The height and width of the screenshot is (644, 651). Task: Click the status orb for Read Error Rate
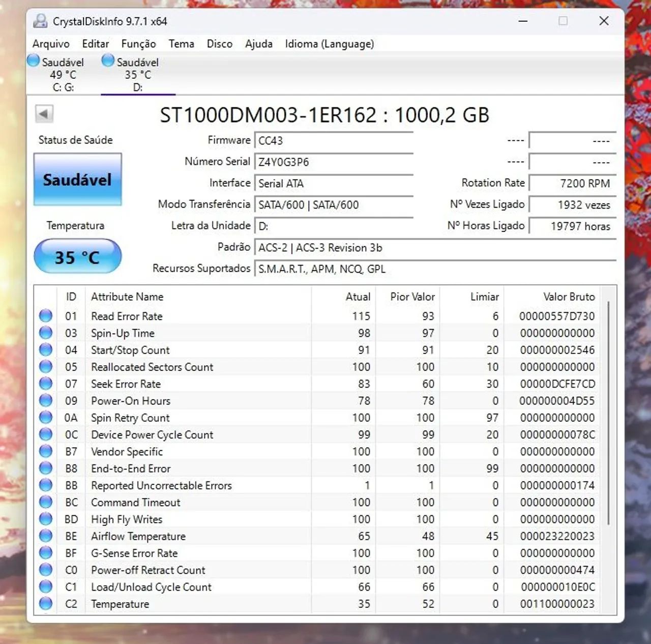tap(46, 316)
